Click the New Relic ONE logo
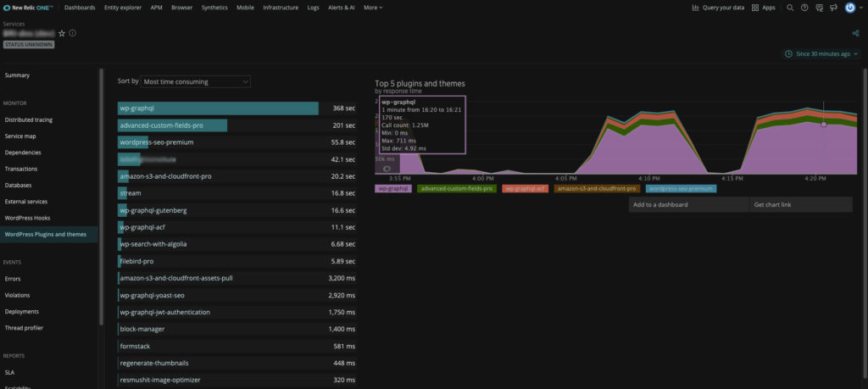 (x=28, y=8)
